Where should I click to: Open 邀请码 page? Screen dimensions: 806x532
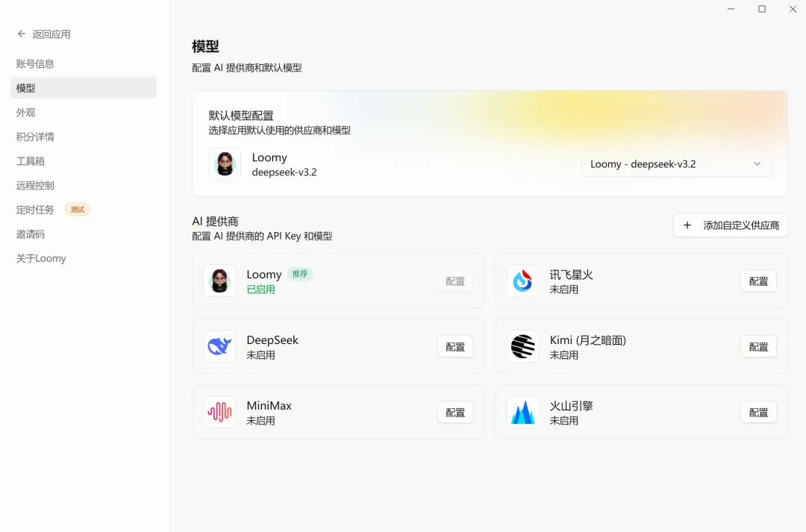pos(84,234)
